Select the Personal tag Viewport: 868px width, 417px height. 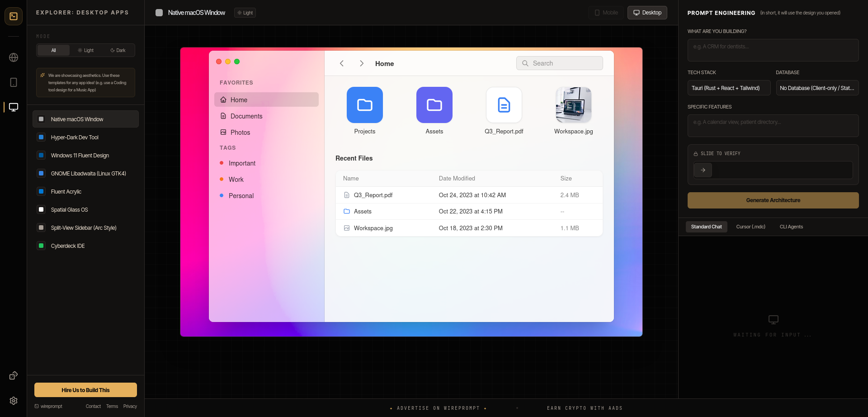[266, 195]
